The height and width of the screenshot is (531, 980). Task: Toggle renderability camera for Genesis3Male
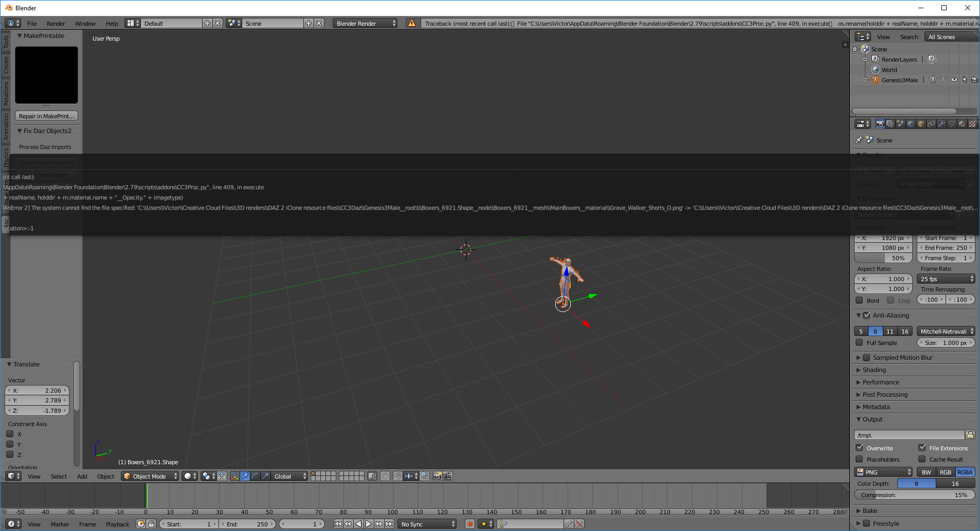974,80
